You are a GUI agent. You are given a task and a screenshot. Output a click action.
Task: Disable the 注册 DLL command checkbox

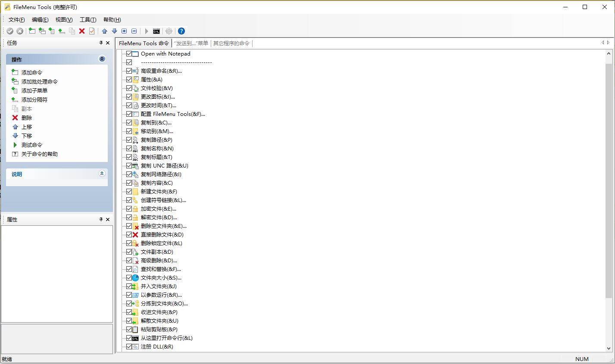tap(128, 346)
